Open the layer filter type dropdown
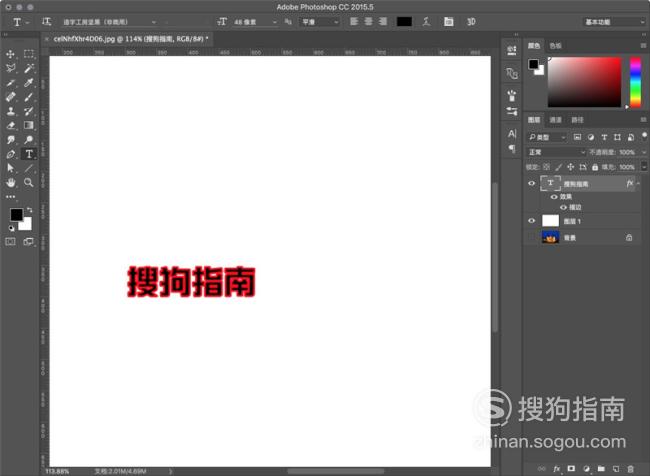The width and height of the screenshot is (650, 476). point(547,137)
